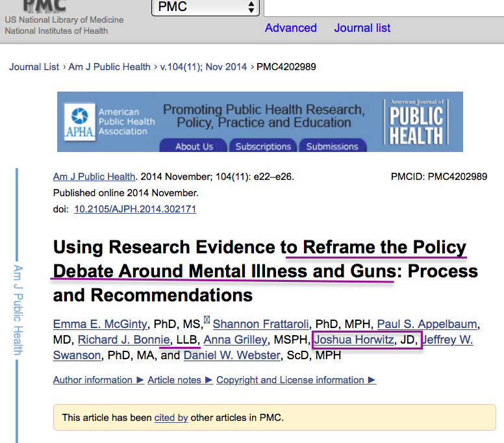Open the About Us tab
The height and width of the screenshot is (443, 504).
pyautogui.click(x=194, y=146)
